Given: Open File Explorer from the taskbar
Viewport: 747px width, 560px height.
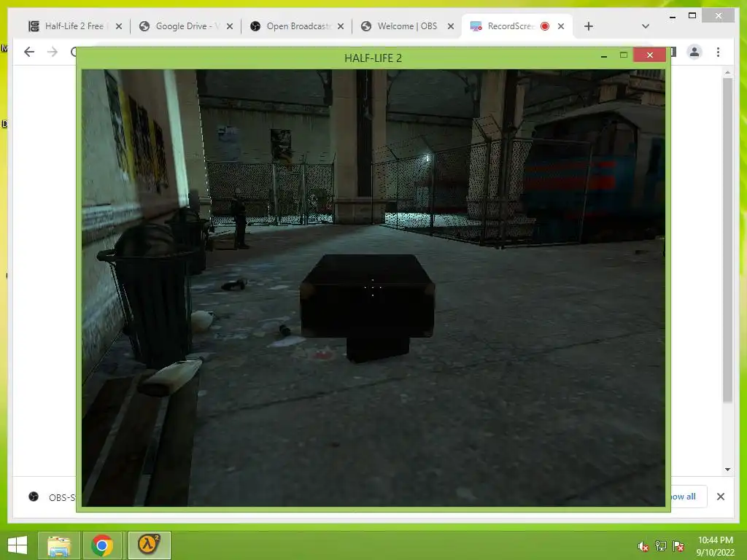Looking at the screenshot, I should pos(59,545).
